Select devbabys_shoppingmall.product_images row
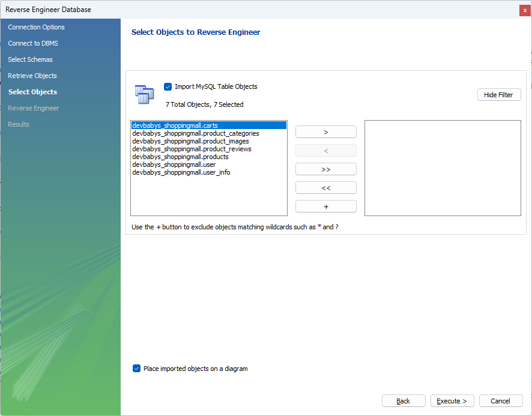The width and height of the screenshot is (532, 416). click(x=209, y=141)
